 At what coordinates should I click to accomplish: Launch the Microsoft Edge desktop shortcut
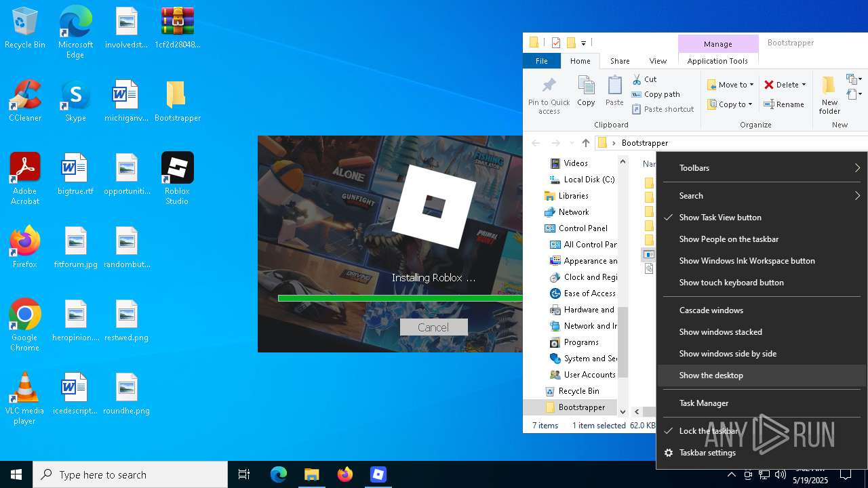click(75, 33)
